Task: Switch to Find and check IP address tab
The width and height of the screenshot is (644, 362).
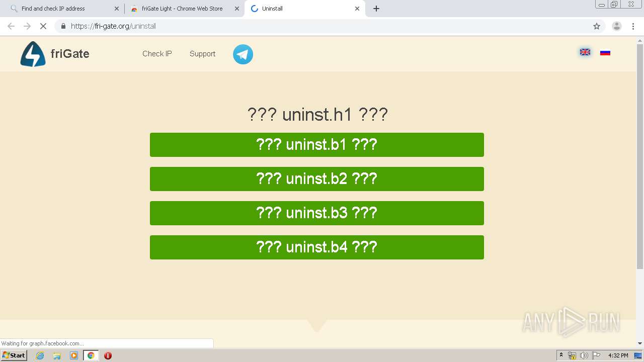Action: coord(64,9)
